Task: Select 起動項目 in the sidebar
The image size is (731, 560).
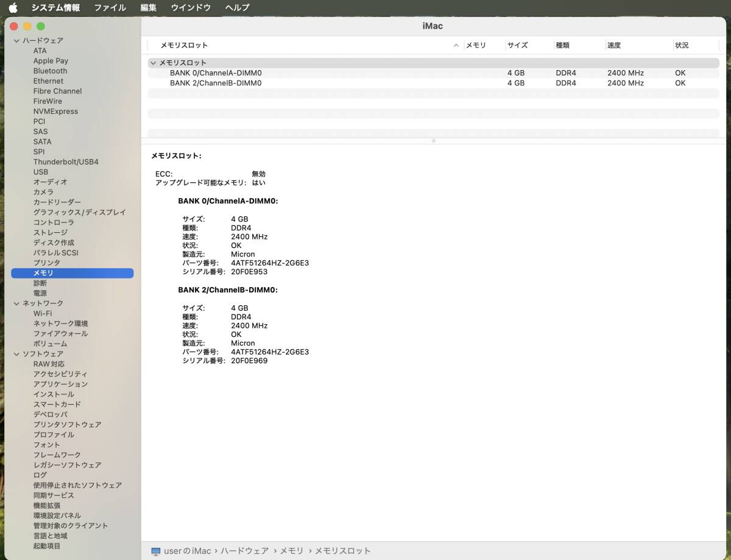Action: coord(46,546)
